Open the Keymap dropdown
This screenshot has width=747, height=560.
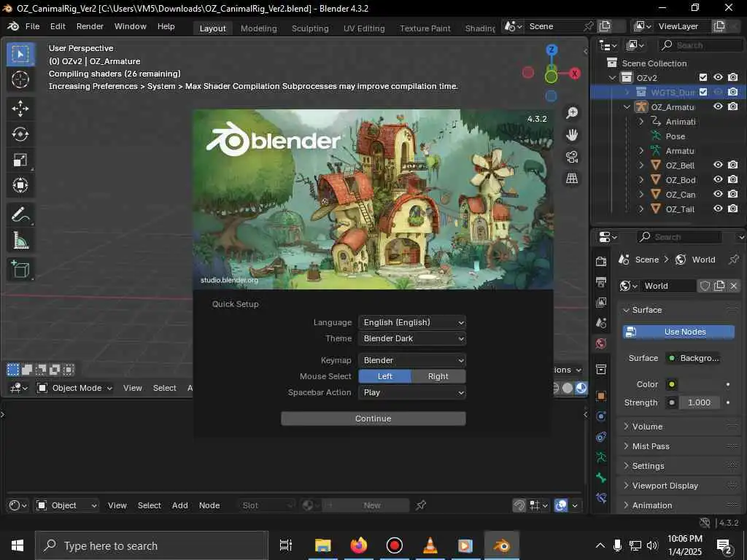pos(412,360)
